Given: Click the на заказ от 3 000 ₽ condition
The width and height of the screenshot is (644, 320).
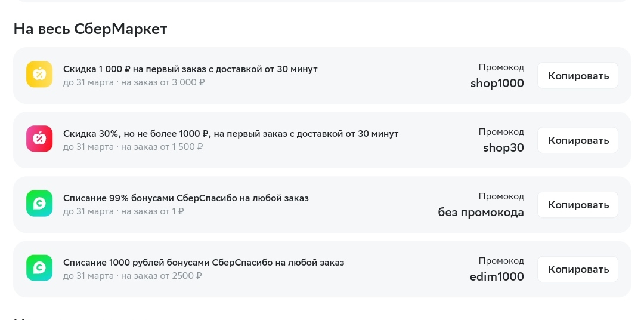Looking at the screenshot, I should click(163, 82).
